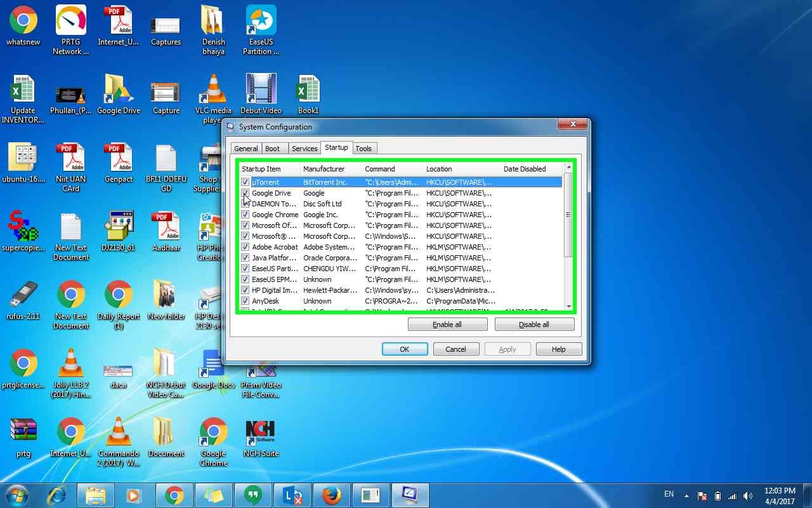The height and width of the screenshot is (508, 812).
Task: Click the startup list scrollbar down arrow
Action: click(568, 307)
